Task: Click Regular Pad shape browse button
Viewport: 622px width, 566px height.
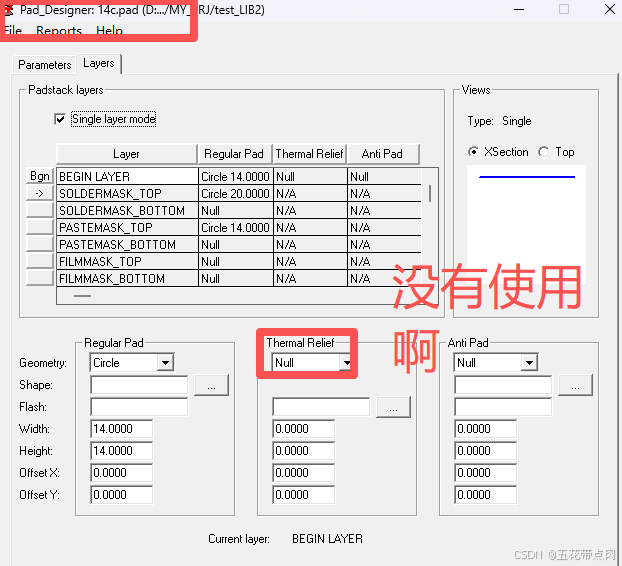Action: 211,385
